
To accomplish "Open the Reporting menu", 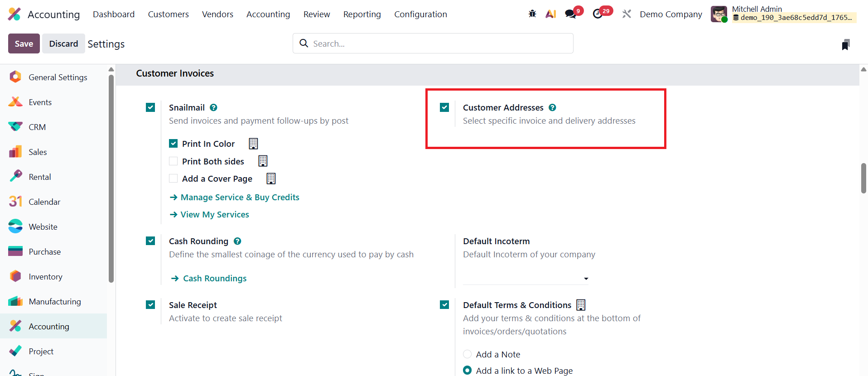I will click(362, 14).
